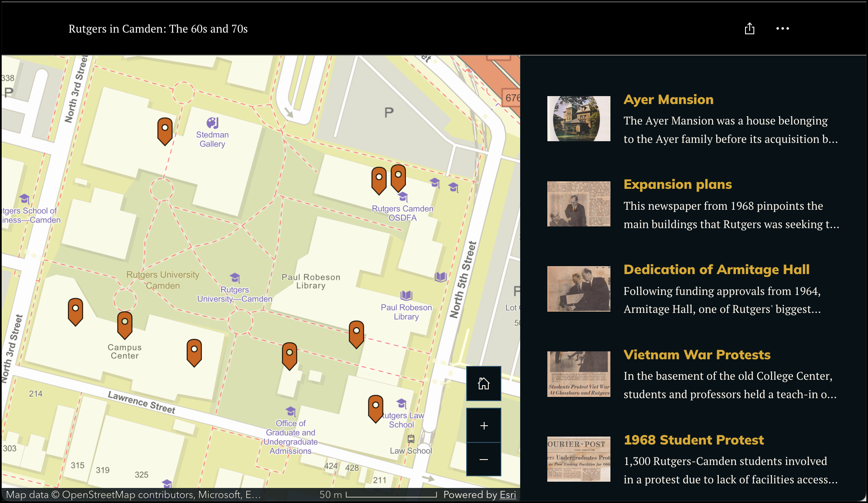Click the Paul Robeson Library building label

pos(311,281)
